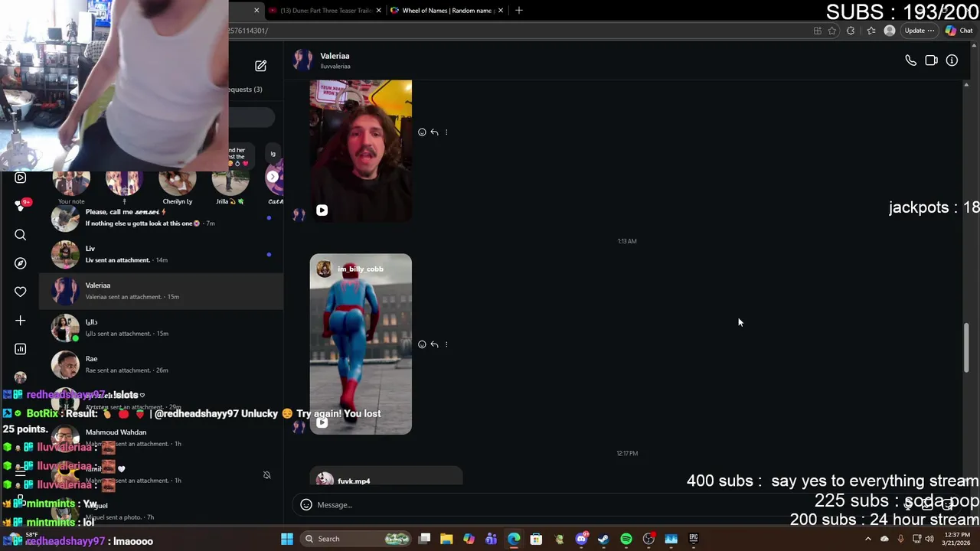The width and height of the screenshot is (980, 551).
Task: Close the Wheel of Names tab
Action: click(x=501, y=11)
